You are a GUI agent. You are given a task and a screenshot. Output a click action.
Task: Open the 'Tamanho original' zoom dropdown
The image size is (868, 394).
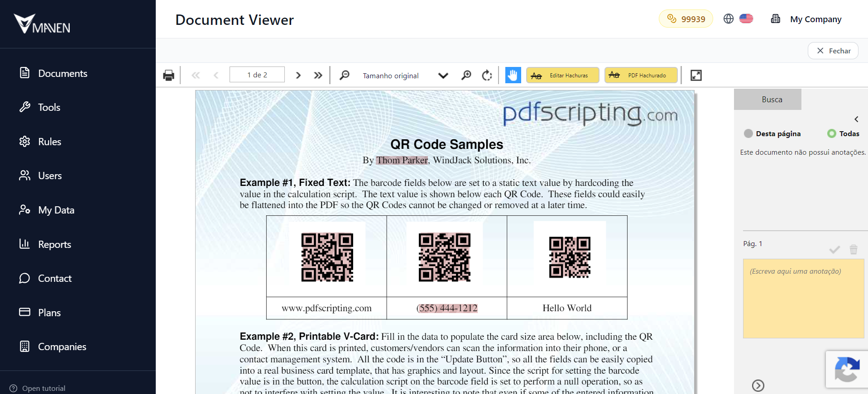tap(405, 76)
